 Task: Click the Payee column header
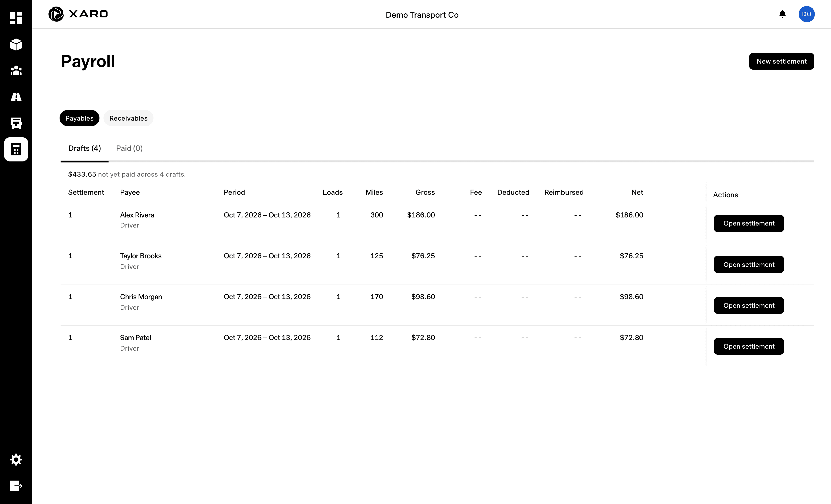pyautogui.click(x=130, y=192)
